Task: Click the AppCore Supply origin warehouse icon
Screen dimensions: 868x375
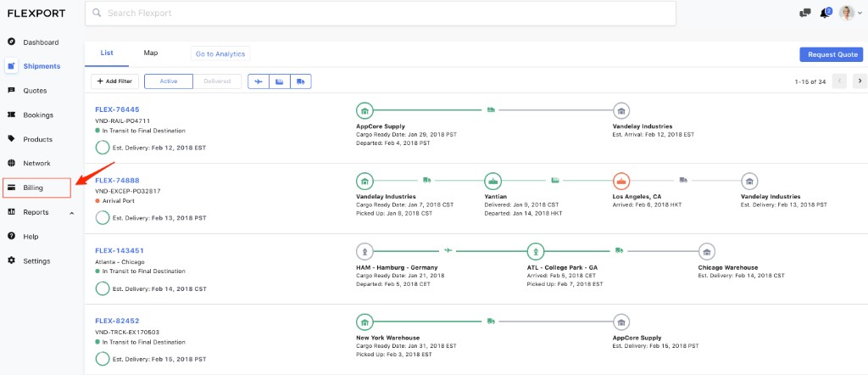Action: click(364, 110)
